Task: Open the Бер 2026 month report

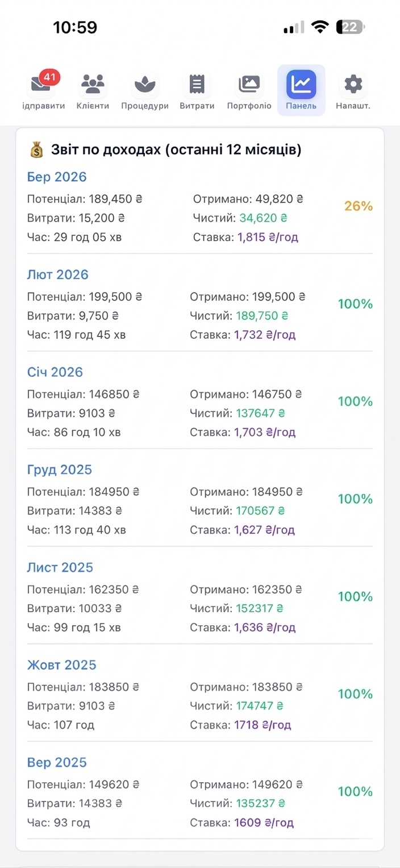Action: [x=57, y=177]
